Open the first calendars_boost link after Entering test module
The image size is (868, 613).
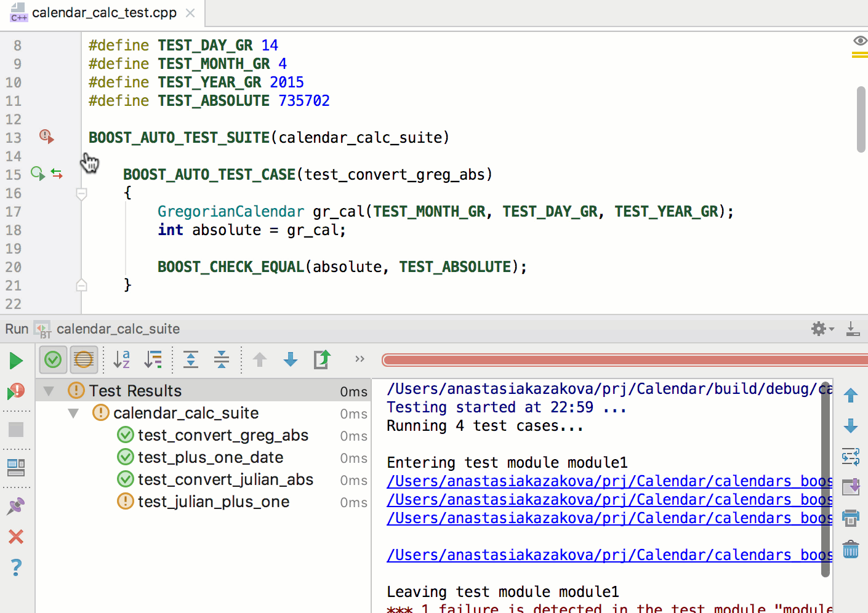tap(609, 481)
